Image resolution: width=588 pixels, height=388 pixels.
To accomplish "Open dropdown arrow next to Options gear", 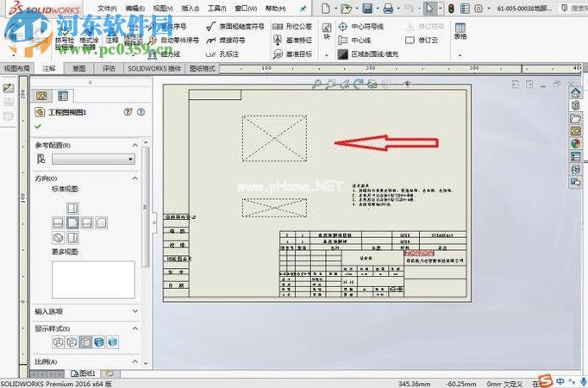I will click(x=489, y=9).
